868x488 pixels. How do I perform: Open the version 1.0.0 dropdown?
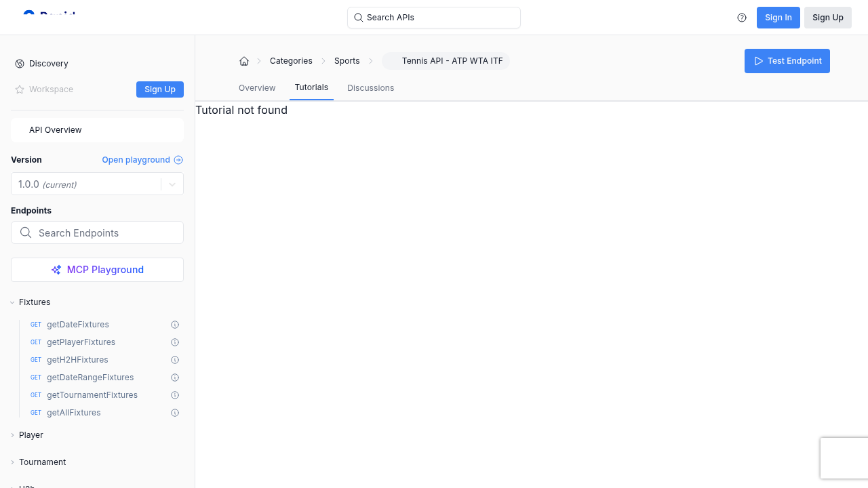pos(97,184)
